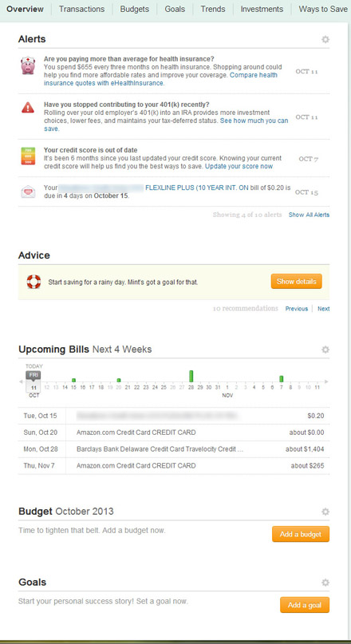The width and height of the screenshot is (351, 644).
Task: Follow the Update your score now link
Action: click(x=239, y=166)
